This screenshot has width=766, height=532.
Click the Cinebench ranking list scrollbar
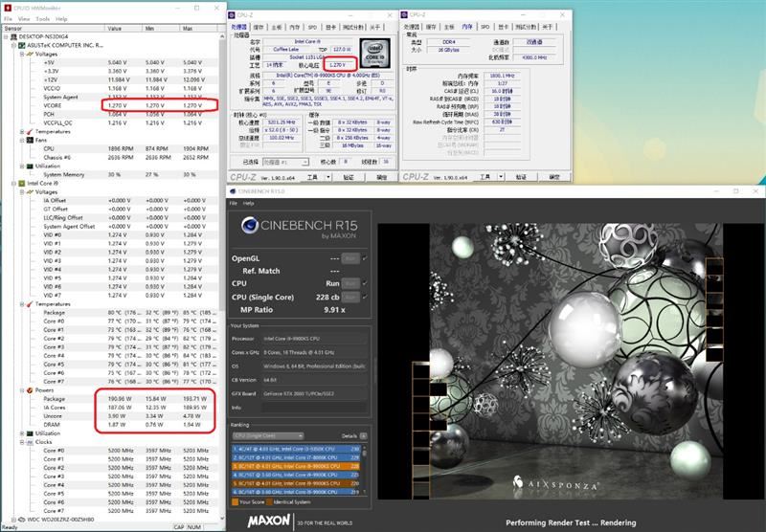[x=364, y=470]
